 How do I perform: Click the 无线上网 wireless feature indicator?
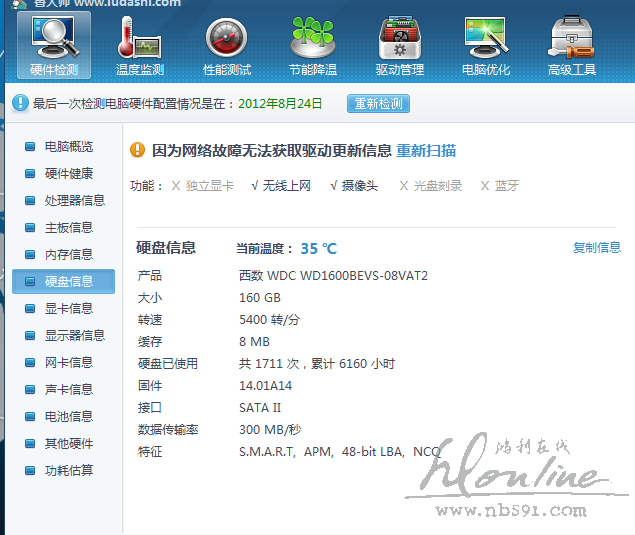point(281,186)
